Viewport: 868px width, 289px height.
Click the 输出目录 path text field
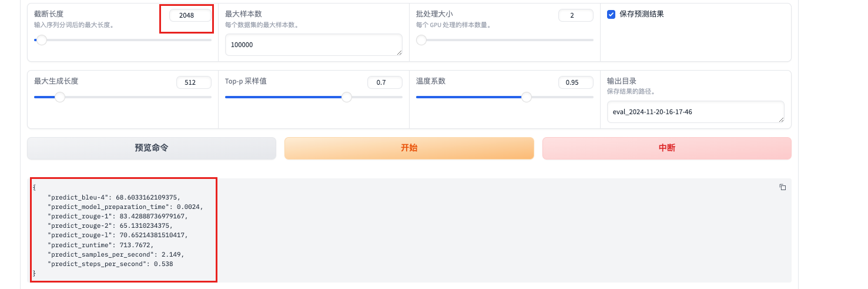tap(695, 112)
